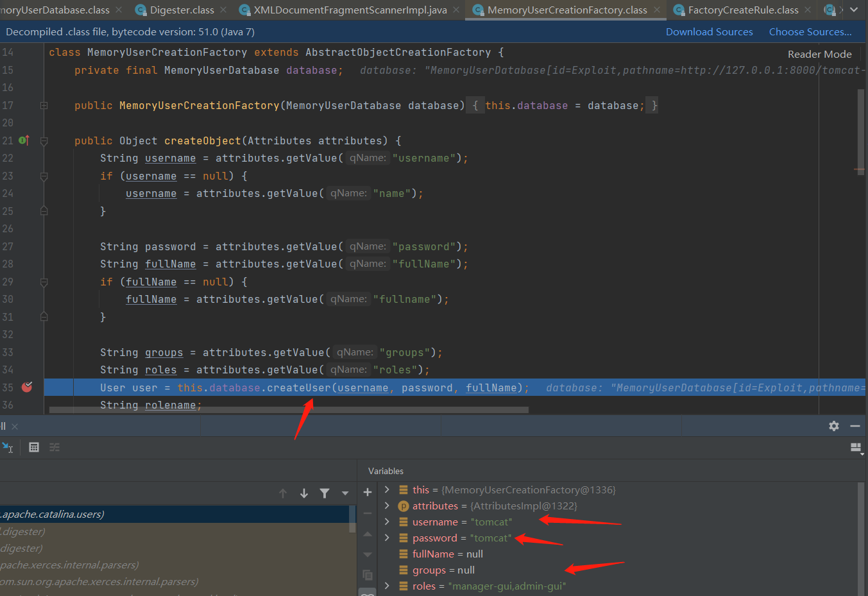Screen dimensions: 868x596
Task: Add new watch with plus icon
Action: coord(368,492)
